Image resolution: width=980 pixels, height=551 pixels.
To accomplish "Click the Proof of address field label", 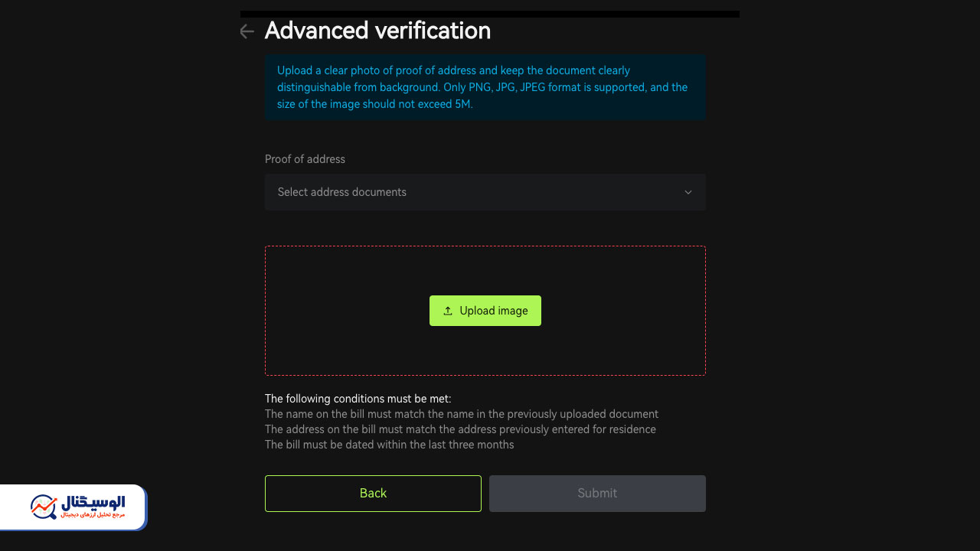I will [x=305, y=159].
